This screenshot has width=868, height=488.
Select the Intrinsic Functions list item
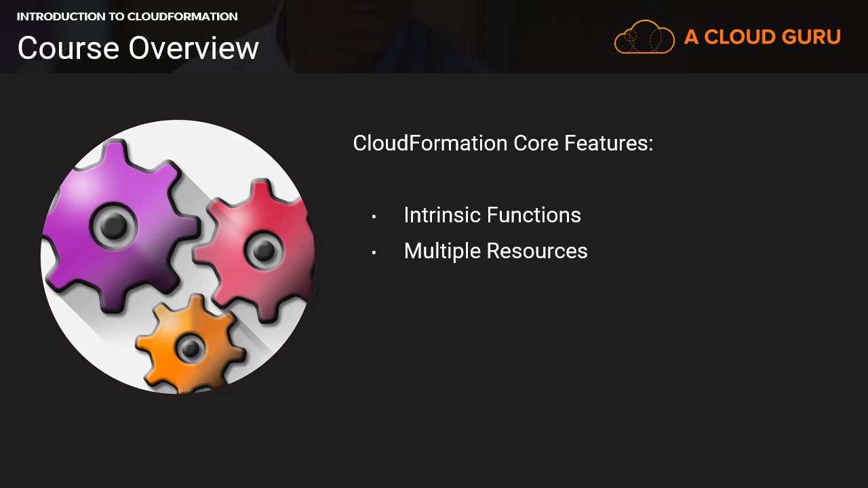(x=492, y=215)
